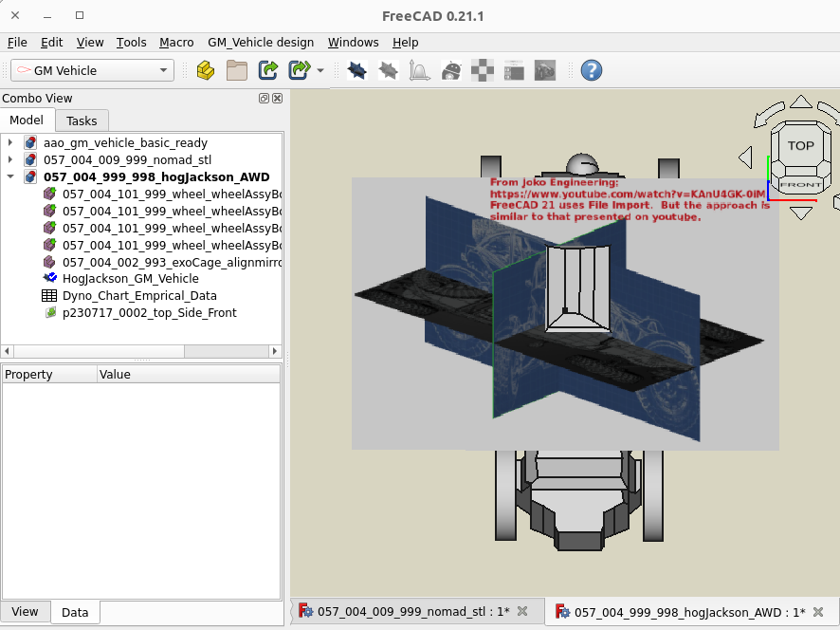Screen dimensions: 840x630
Task: Toggle floating for the Combo View panel
Action: point(264,99)
